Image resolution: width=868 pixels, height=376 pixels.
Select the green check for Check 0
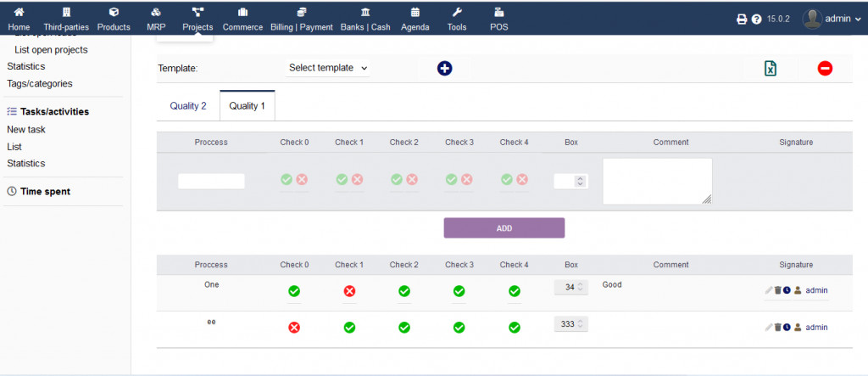click(287, 179)
